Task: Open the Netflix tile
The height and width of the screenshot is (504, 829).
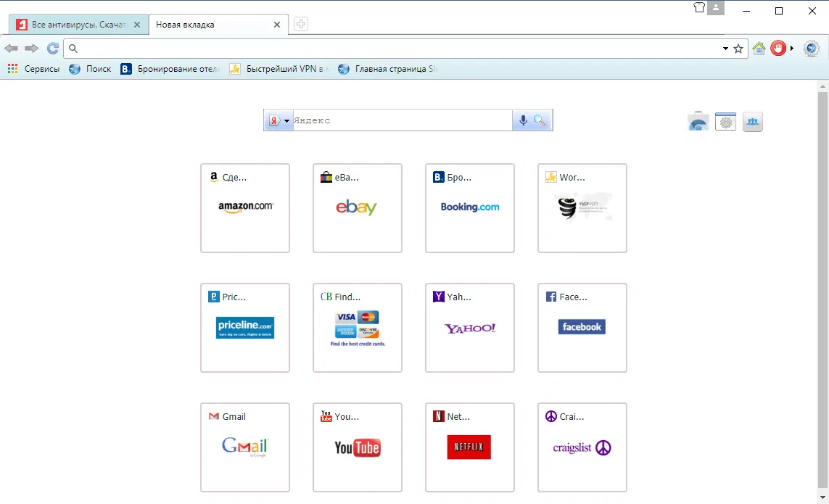Action: [x=470, y=447]
